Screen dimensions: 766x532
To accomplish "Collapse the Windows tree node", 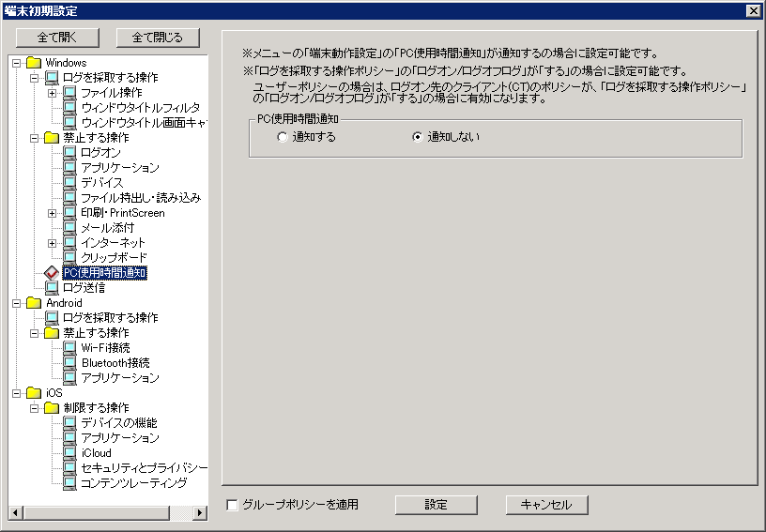I will 16,63.
